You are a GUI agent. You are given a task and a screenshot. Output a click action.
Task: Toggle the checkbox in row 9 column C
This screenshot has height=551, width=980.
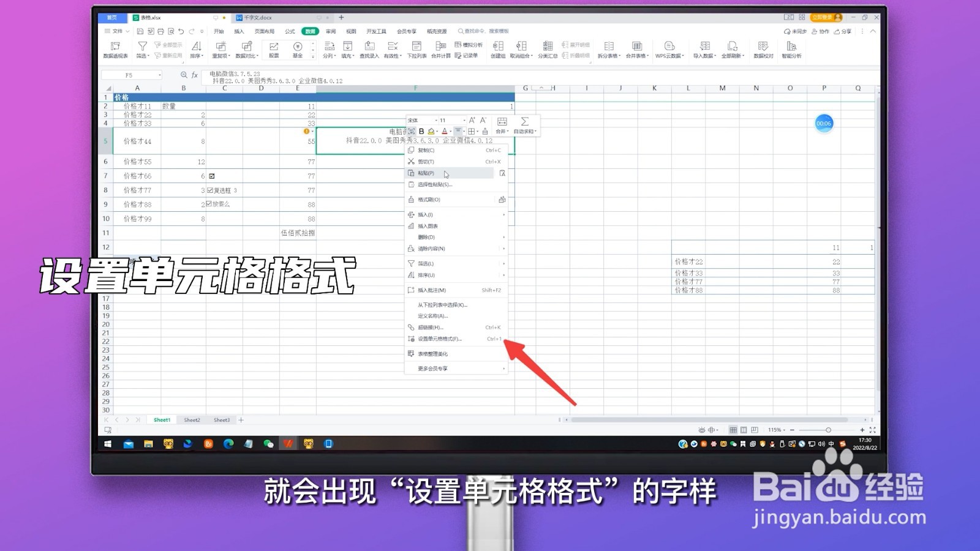[x=209, y=204]
